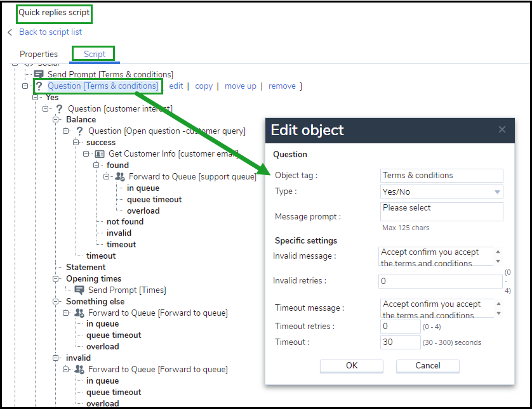Screen dimensions: 532x409
Task: Click people icon under Something else
Action: pyautogui.click(x=79, y=313)
